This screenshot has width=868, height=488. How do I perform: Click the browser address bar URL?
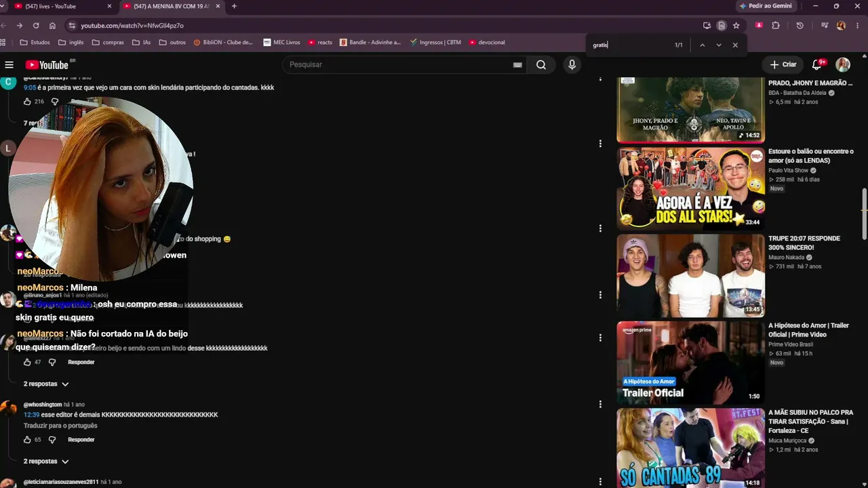click(132, 26)
